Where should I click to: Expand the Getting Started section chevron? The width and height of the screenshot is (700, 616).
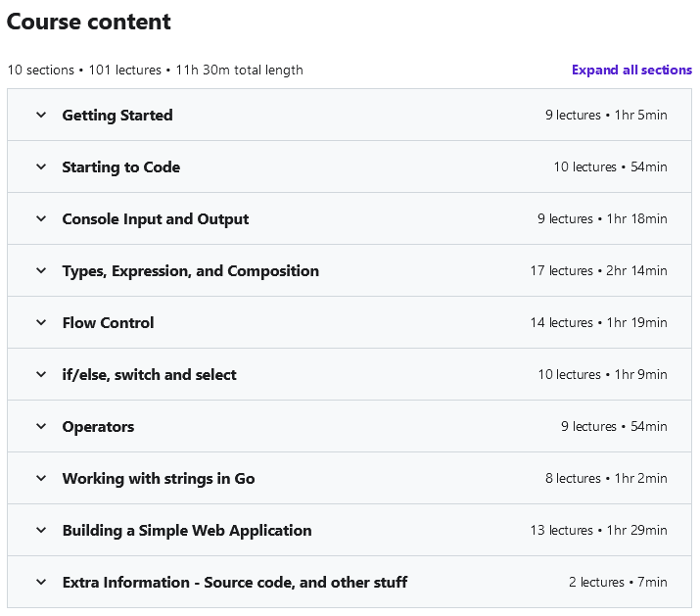point(41,115)
